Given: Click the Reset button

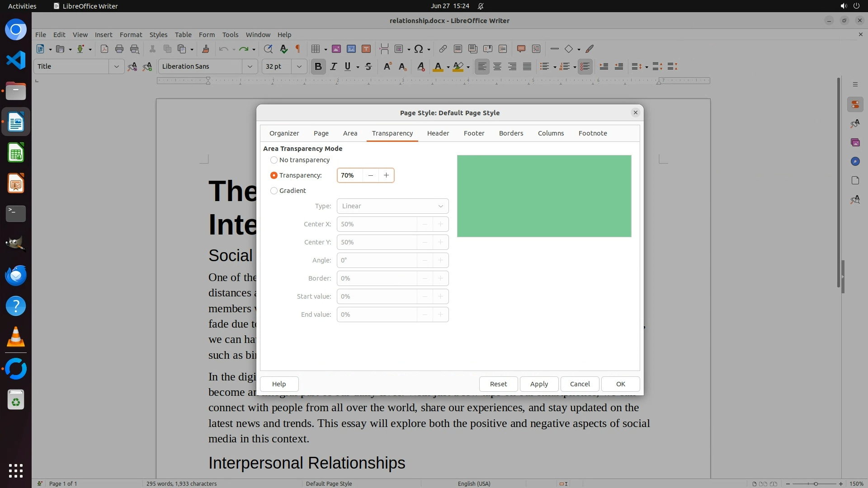Looking at the screenshot, I should tap(498, 384).
